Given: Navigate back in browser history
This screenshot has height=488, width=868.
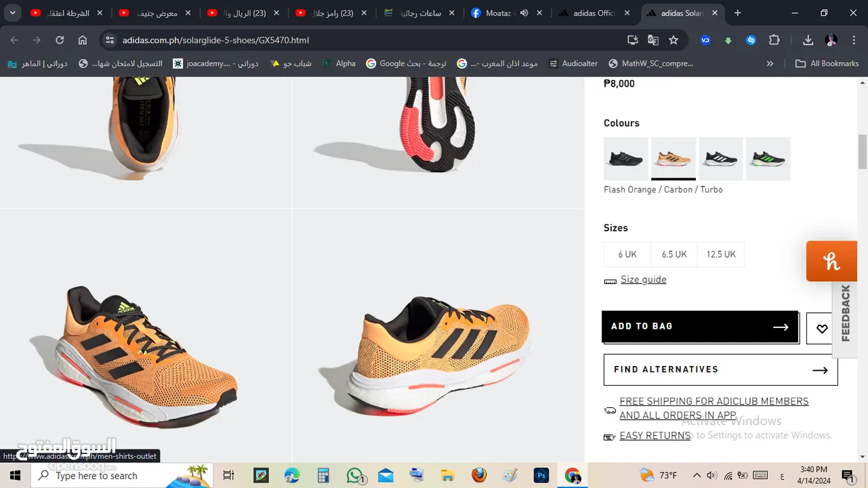Looking at the screenshot, I should click(x=14, y=40).
